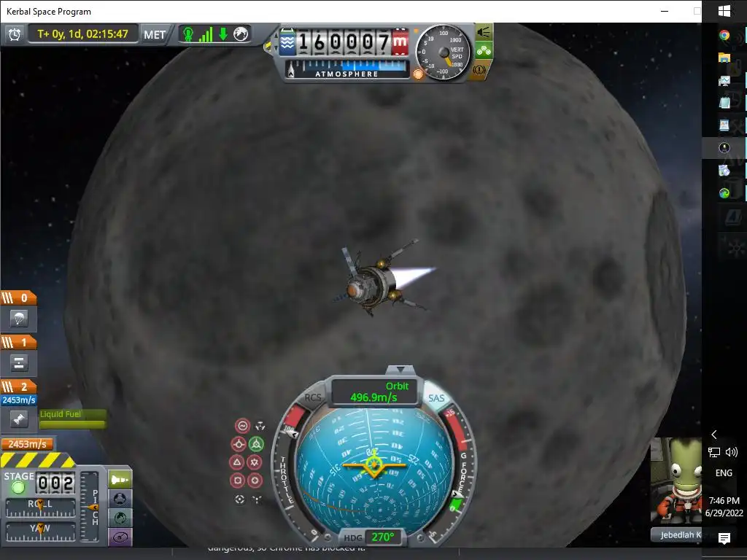Select maneuver node SAS mode icon

tap(260, 426)
